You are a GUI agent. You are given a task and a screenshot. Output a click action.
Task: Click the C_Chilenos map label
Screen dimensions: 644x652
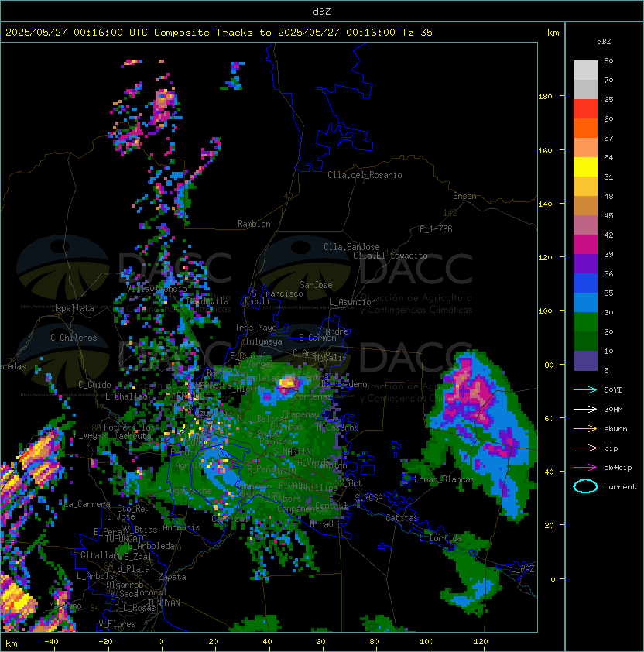click(x=74, y=338)
